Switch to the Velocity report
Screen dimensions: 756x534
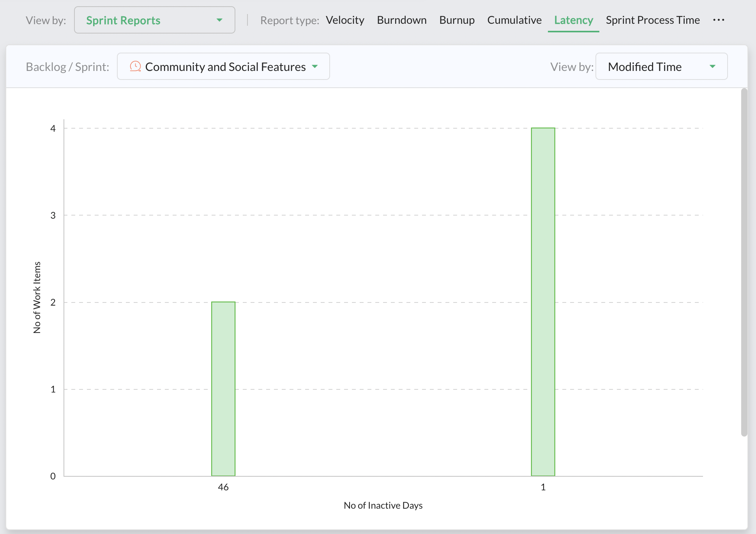344,20
